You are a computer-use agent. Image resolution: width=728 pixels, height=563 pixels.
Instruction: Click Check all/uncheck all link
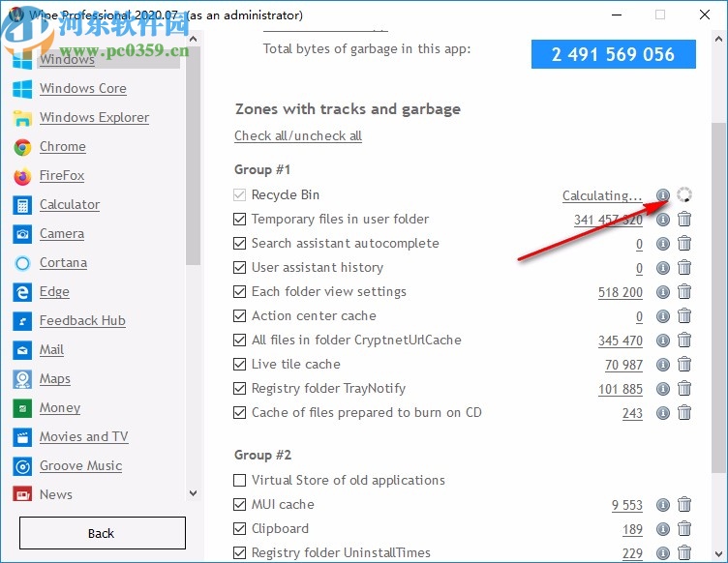[298, 135]
